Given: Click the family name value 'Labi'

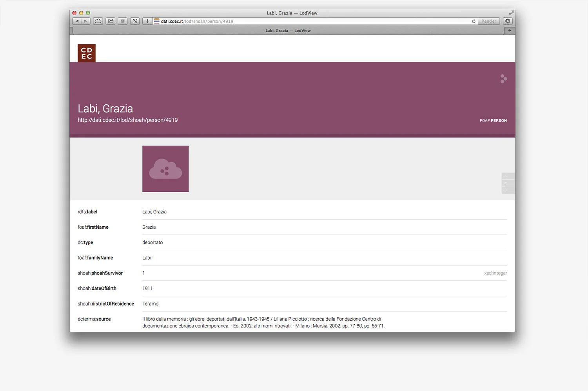Looking at the screenshot, I should tap(147, 258).
